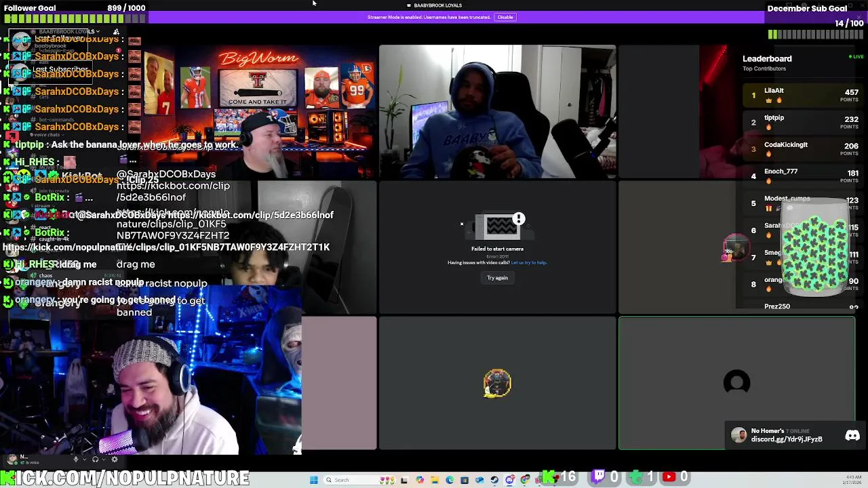Select the default gray avatar participant tile
The image size is (868, 488).
point(736,383)
